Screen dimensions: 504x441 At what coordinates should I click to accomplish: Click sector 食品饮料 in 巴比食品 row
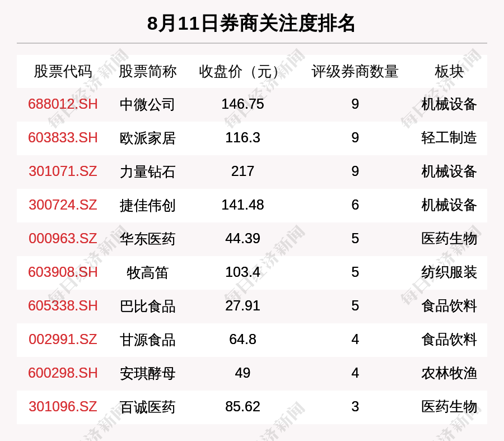tap(449, 306)
